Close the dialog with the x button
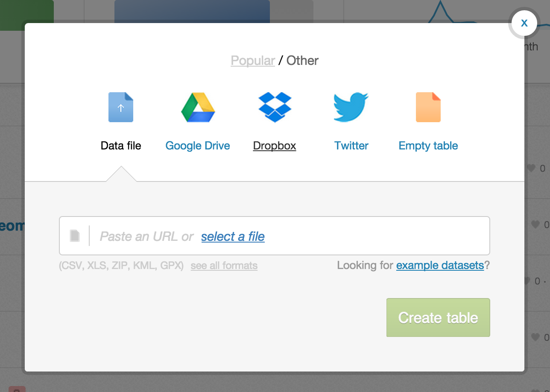Viewport: 550px width, 392px height. (524, 23)
